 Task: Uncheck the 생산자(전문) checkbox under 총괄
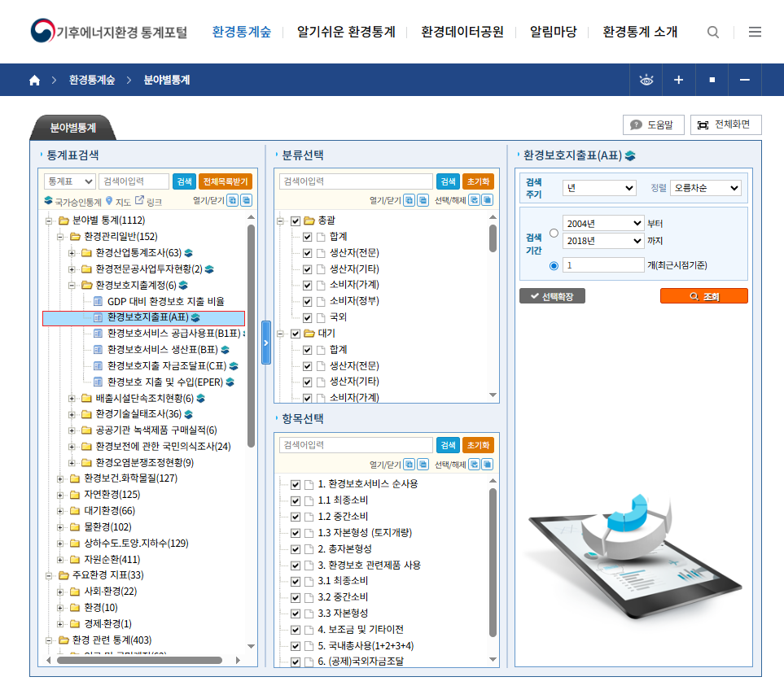307,253
